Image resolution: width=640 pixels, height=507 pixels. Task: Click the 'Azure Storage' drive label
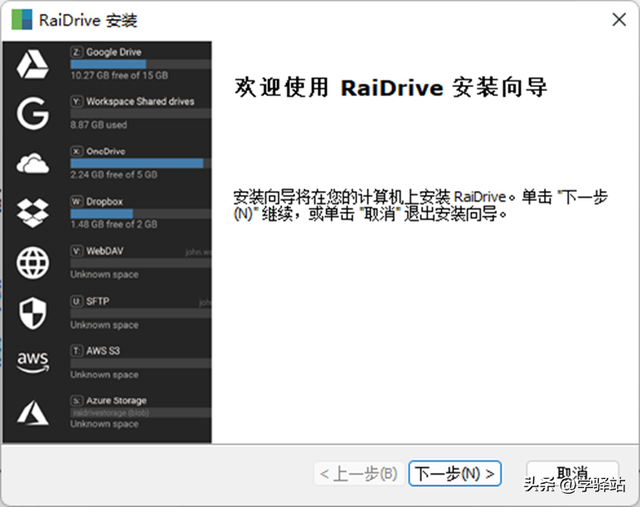coord(116,400)
